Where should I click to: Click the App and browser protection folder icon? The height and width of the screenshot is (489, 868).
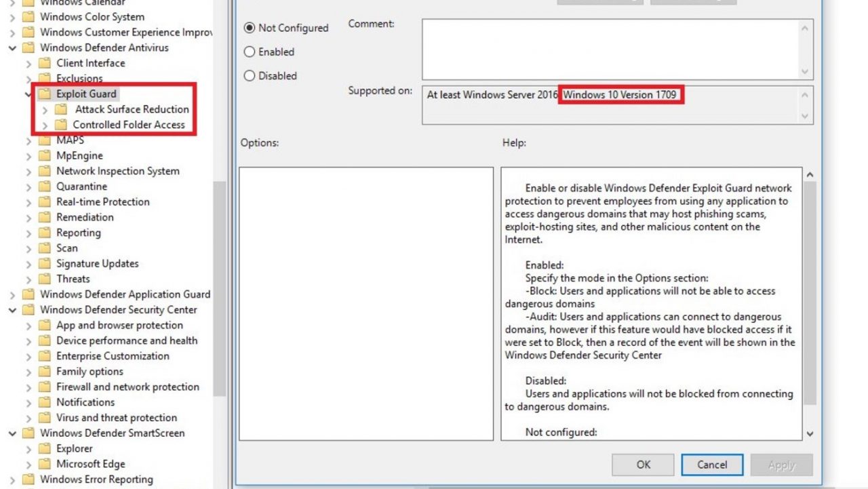click(x=44, y=326)
